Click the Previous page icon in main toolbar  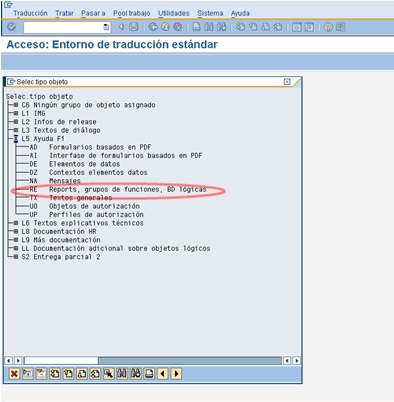(x=253, y=27)
